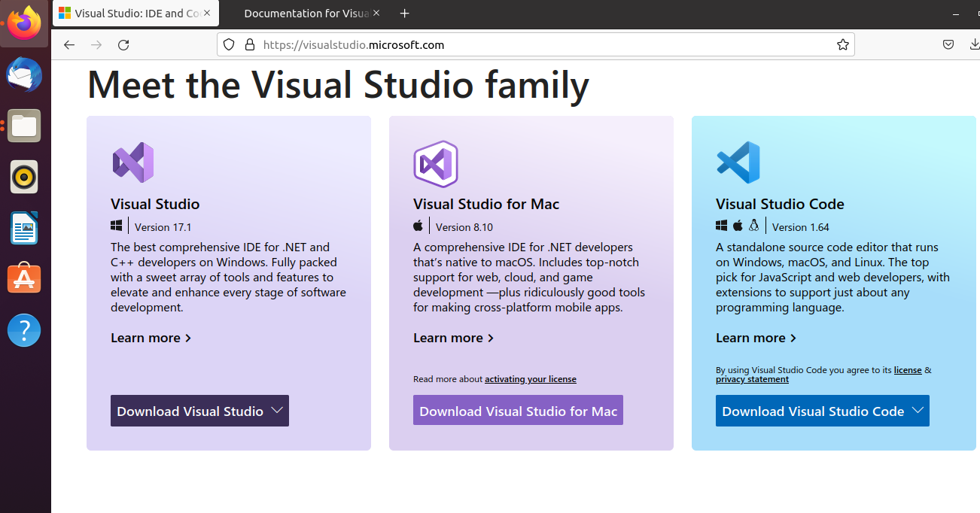Viewport: 980px width, 513px height.
Task: Click the Windows icon beside Version 17.1
Action: [x=117, y=226]
